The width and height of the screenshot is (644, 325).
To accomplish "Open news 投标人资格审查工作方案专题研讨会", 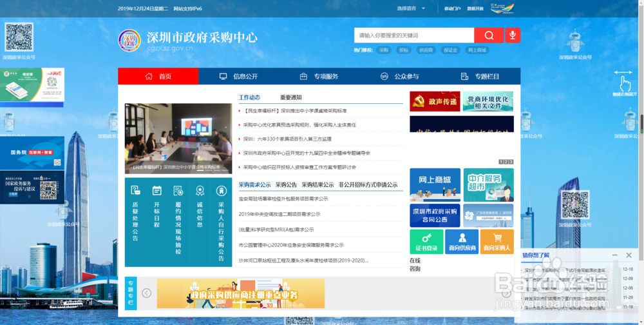I will 299,168.
